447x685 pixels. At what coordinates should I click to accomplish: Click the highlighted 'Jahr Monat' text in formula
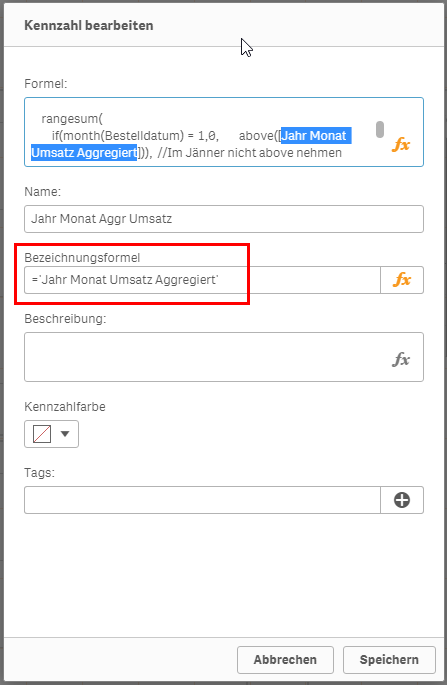pyautogui.click(x=314, y=135)
